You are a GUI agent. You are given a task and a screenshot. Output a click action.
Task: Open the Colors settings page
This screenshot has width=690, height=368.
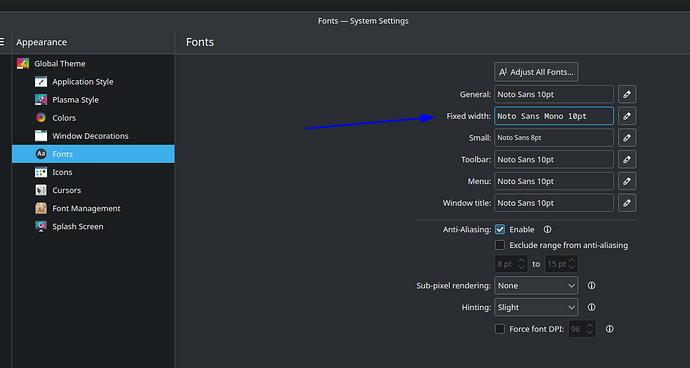point(93,118)
